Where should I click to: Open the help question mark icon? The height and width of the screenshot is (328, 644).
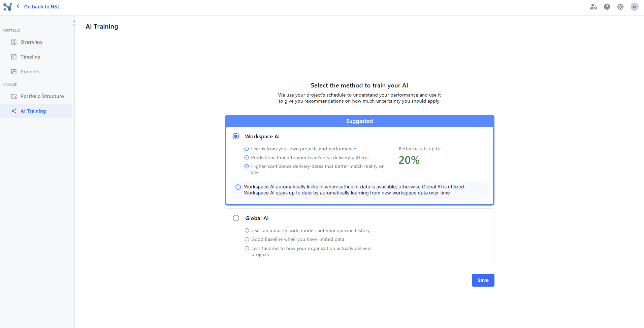click(607, 7)
